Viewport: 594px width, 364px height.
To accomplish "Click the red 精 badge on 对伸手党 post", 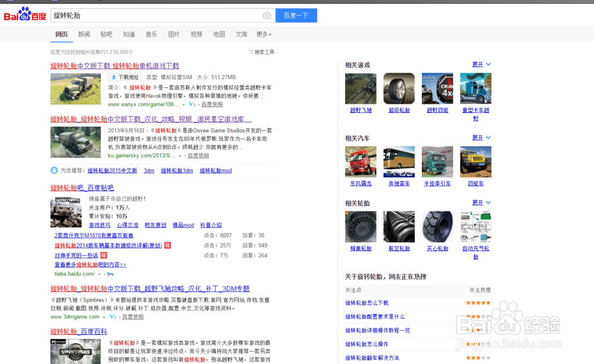I will click(x=103, y=255).
